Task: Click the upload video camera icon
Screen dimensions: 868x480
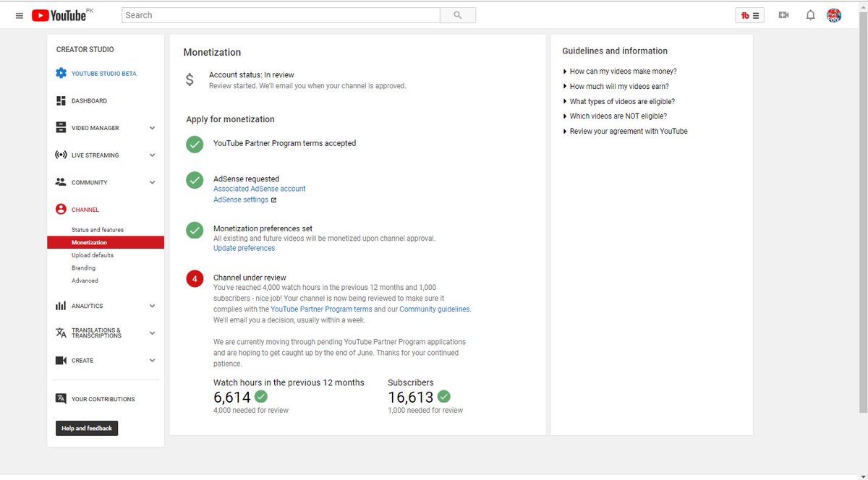Action: (783, 15)
